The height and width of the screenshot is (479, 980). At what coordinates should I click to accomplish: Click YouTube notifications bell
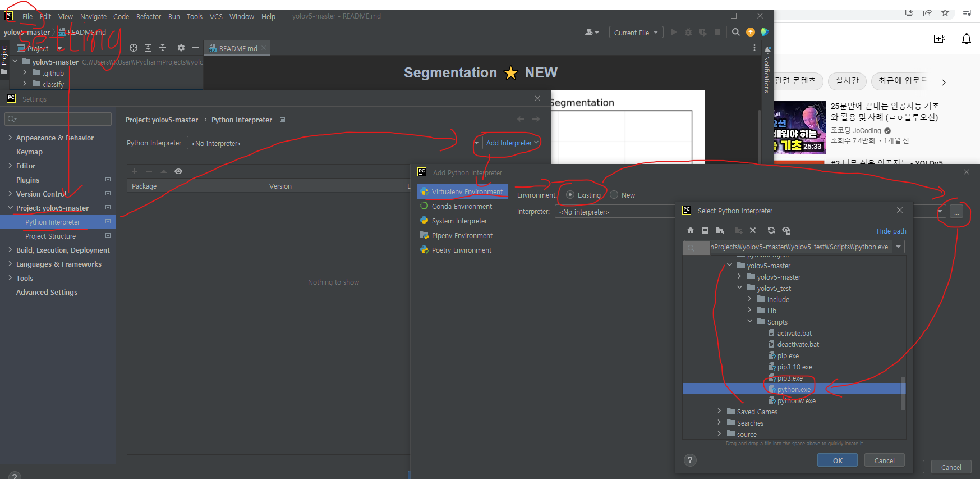967,39
